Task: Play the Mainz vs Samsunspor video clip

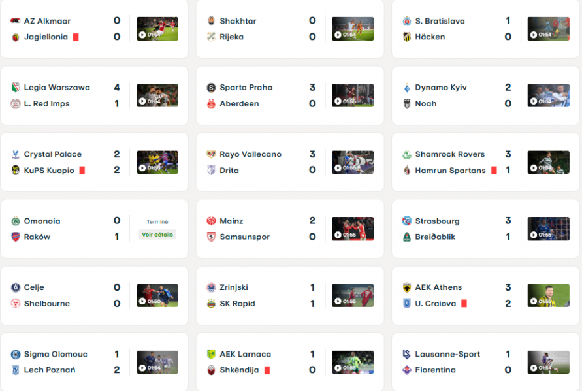Action: click(x=353, y=229)
